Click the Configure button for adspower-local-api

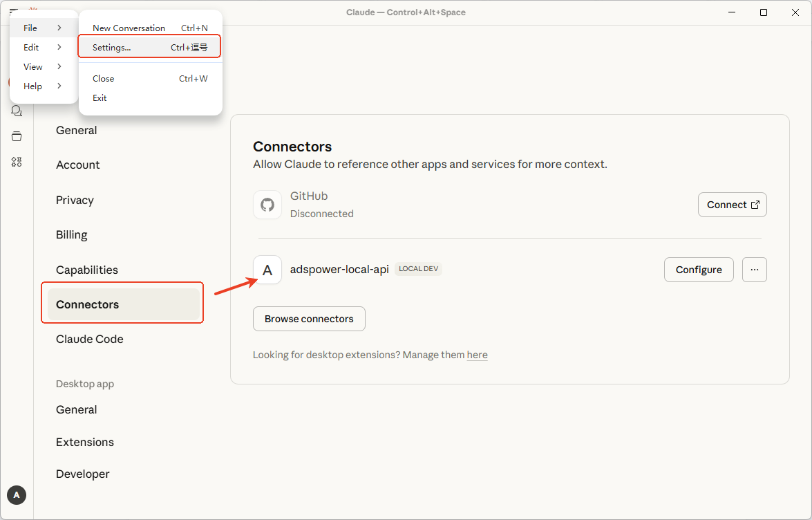699,270
